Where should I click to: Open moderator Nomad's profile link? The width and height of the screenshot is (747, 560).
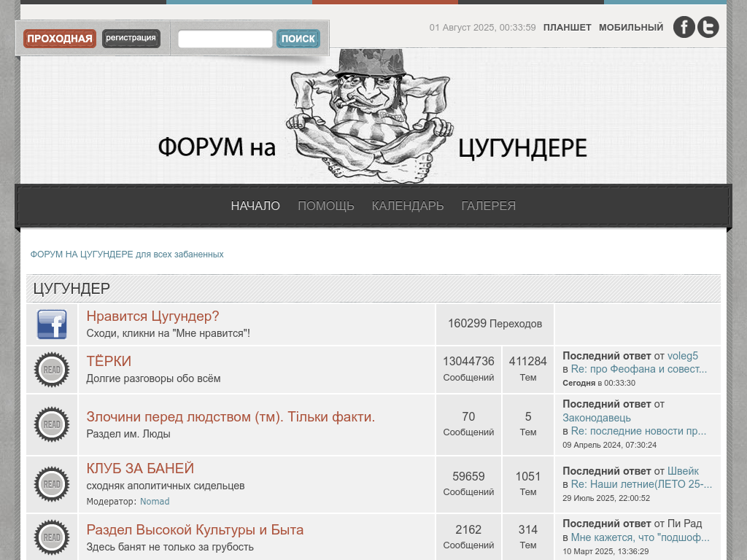155,502
